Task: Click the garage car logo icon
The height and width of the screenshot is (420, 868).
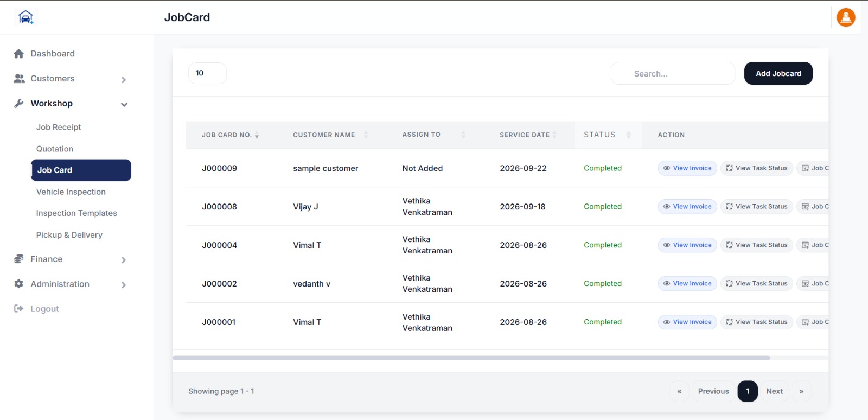Action: [25, 17]
